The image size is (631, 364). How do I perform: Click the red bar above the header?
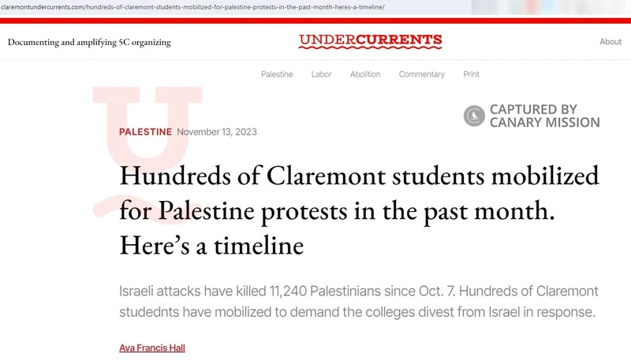[x=315, y=20]
